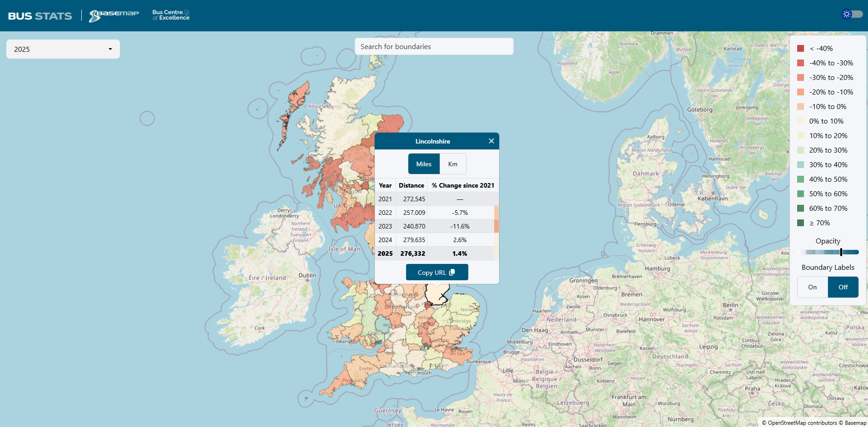Image resolution: width=868 pixels, height=427 pixels.
Task: Click the Opacity label in legend
Action: pos(828,241)
